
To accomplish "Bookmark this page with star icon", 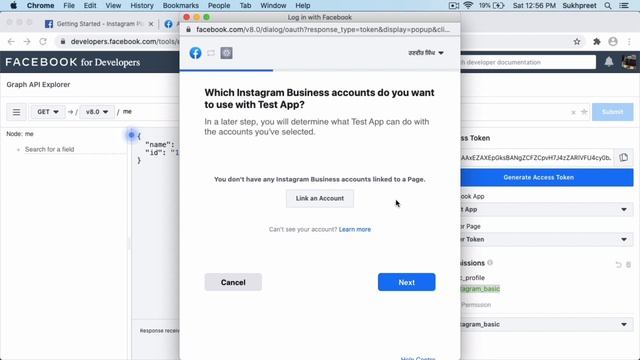I will coord(577,42).
